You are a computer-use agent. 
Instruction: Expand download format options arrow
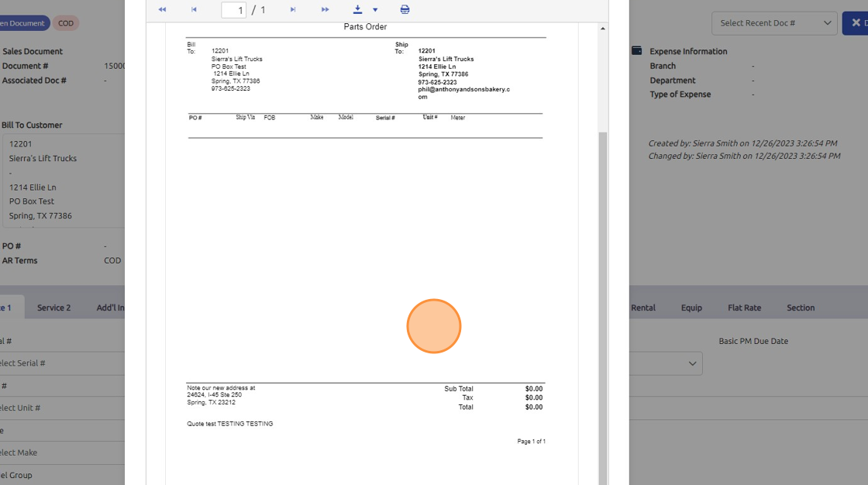coord(375,10)
